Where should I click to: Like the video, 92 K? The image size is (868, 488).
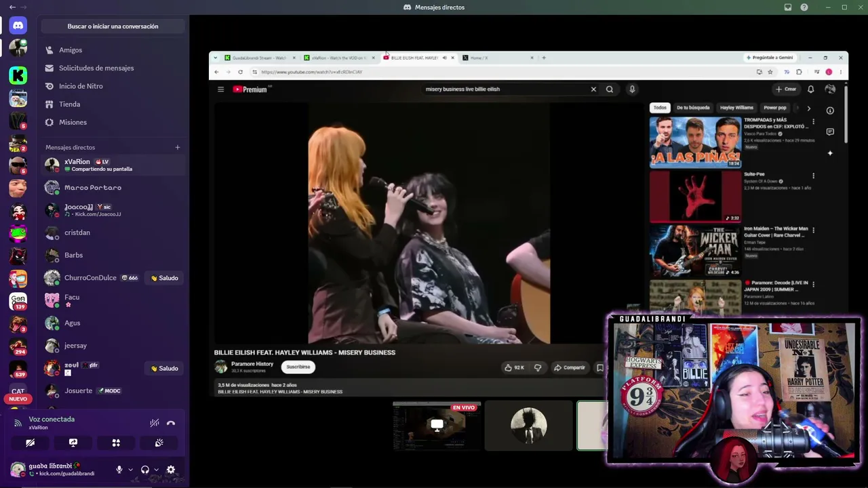(515, 367)
